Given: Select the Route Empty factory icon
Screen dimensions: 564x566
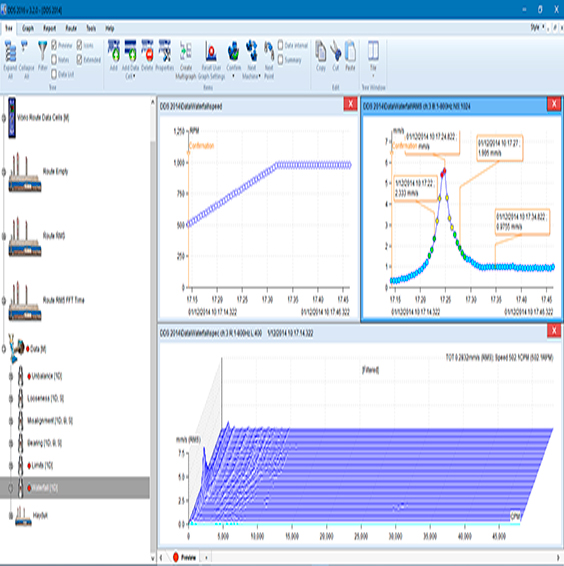Looking at the screenshot, I should pyautogui.click(x=25, y=173).
